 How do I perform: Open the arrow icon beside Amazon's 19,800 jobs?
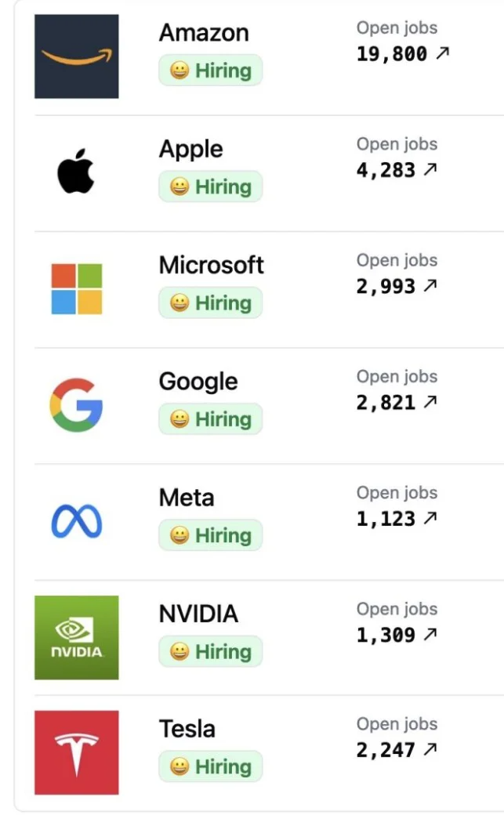click(x=442, y=53)
